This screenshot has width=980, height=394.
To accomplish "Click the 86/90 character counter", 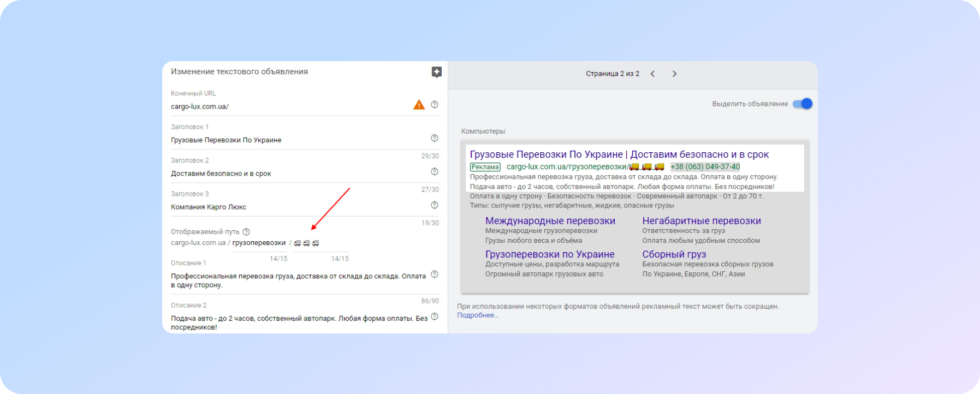I will (x=430, y=301).
